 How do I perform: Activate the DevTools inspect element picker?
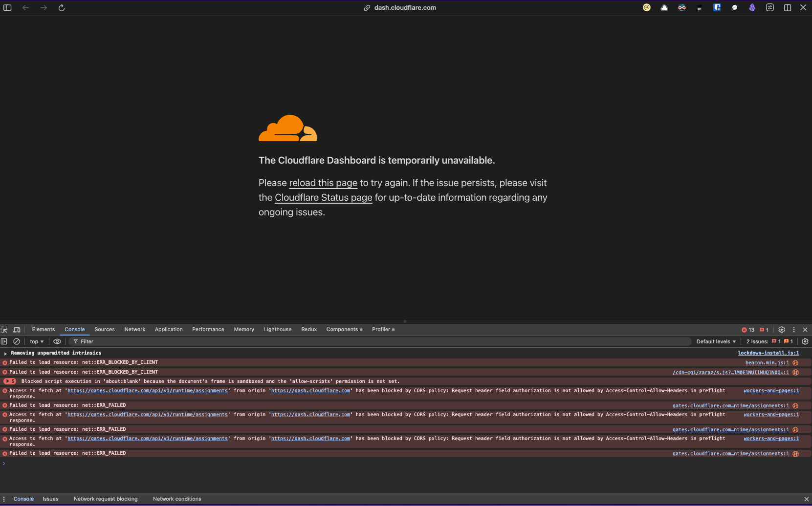point(4,330)
